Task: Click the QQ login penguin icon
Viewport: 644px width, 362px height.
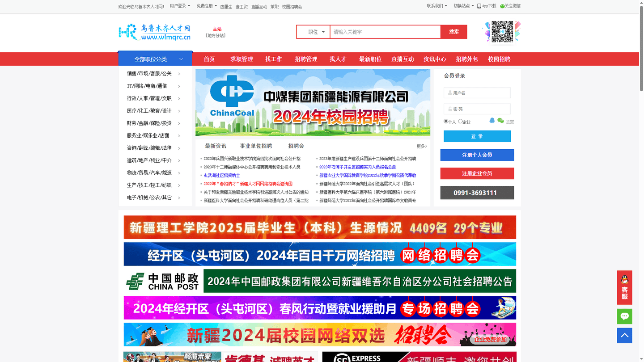Action: [x=492, y=121]
